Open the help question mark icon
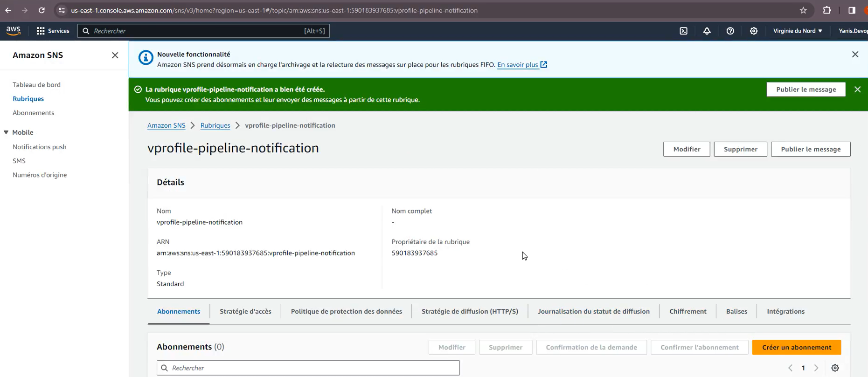868x377 pixels. pyautogui.click(x=730, y=31)
